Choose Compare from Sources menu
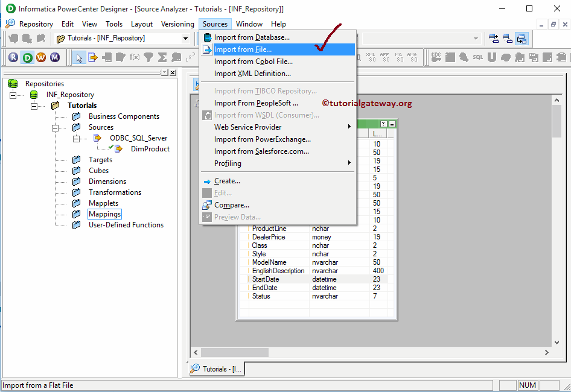 277,205
